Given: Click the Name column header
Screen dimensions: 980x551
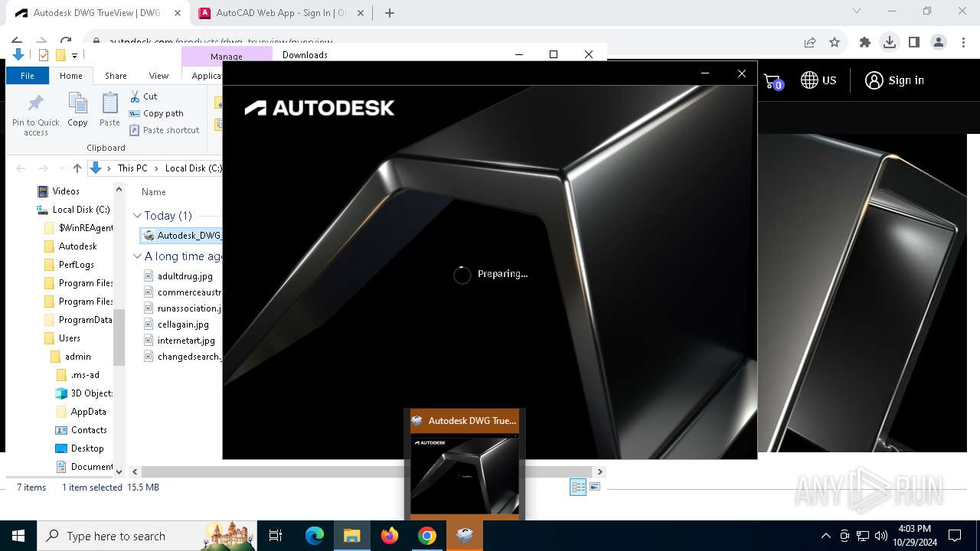Looking at the screenshot, I should 154,192.
